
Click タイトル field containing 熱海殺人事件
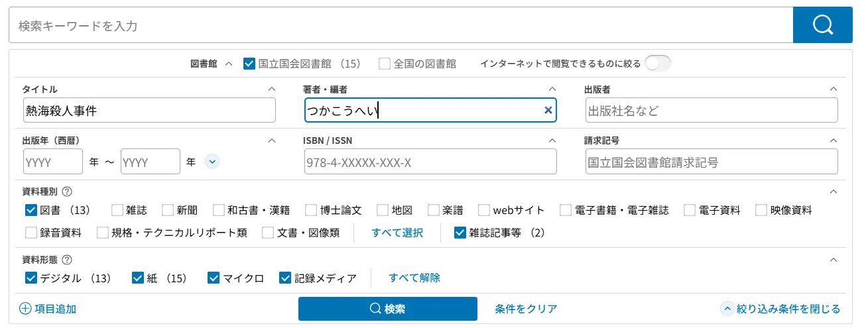149,111
